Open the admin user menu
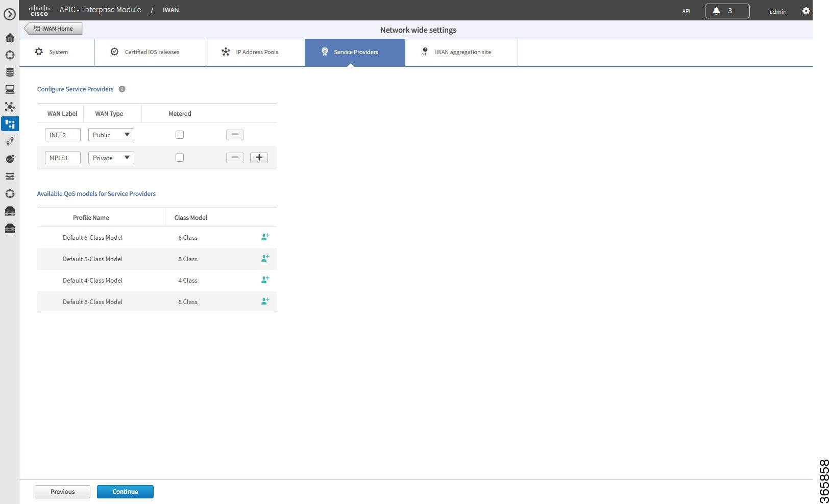 pos(778,11)
